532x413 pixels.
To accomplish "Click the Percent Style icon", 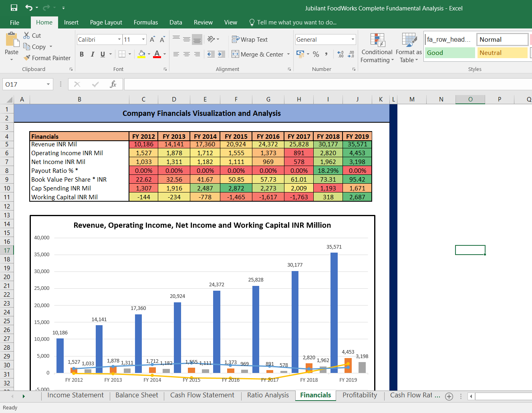I will coord(316,54).
